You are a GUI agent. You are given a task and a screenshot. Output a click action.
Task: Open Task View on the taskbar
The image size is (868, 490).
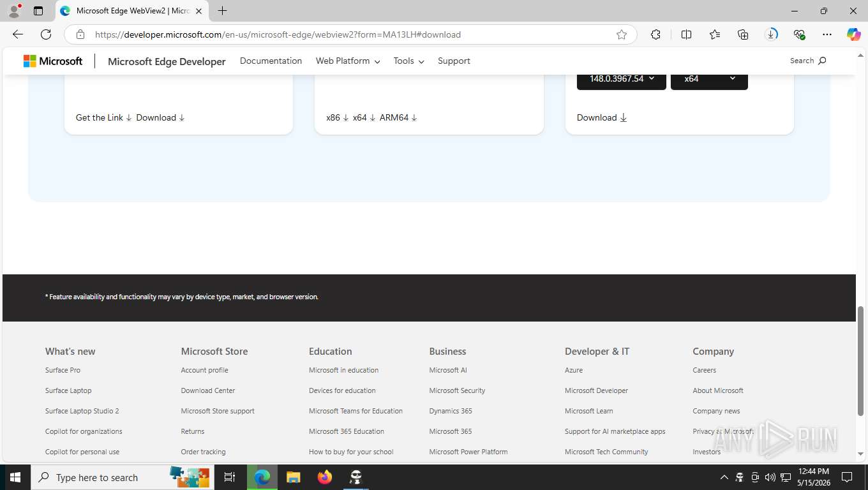coord(230,477)
